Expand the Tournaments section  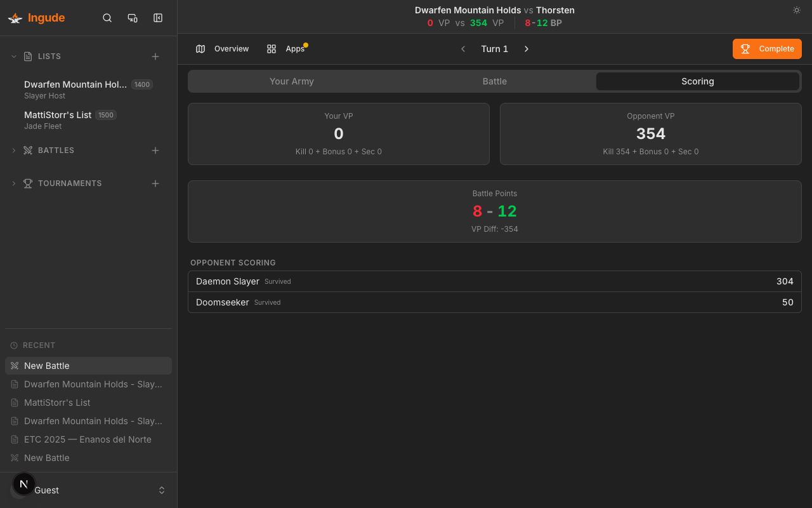pos(13,184)
